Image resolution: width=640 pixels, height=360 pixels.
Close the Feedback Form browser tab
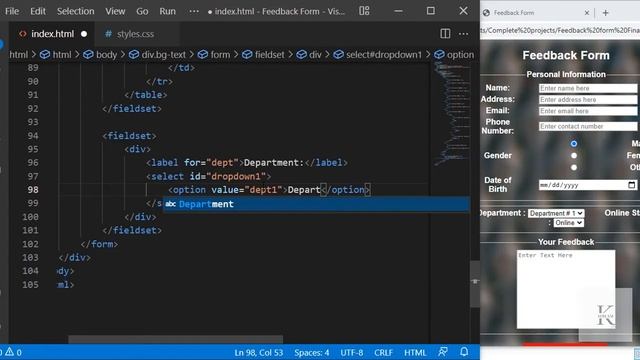tap(587, 13)
